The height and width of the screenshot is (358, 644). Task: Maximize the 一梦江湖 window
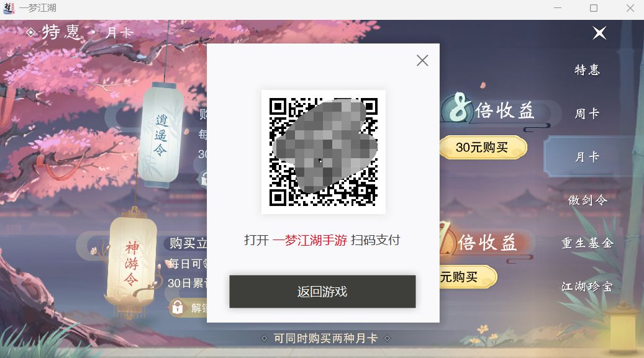[594, 8]
